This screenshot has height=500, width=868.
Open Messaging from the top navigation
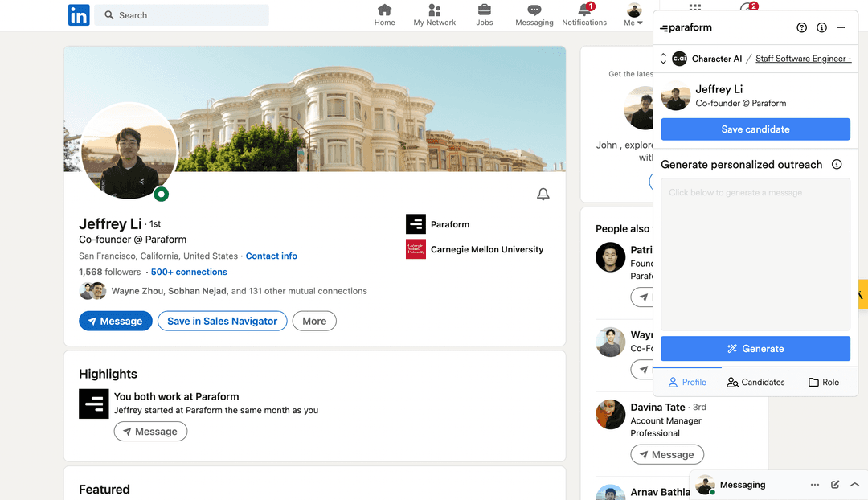(x=534, y=14)
